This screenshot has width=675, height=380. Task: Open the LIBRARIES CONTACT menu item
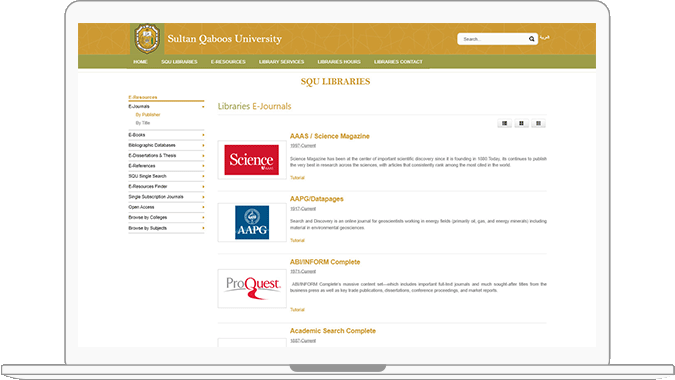pos(398,62)
